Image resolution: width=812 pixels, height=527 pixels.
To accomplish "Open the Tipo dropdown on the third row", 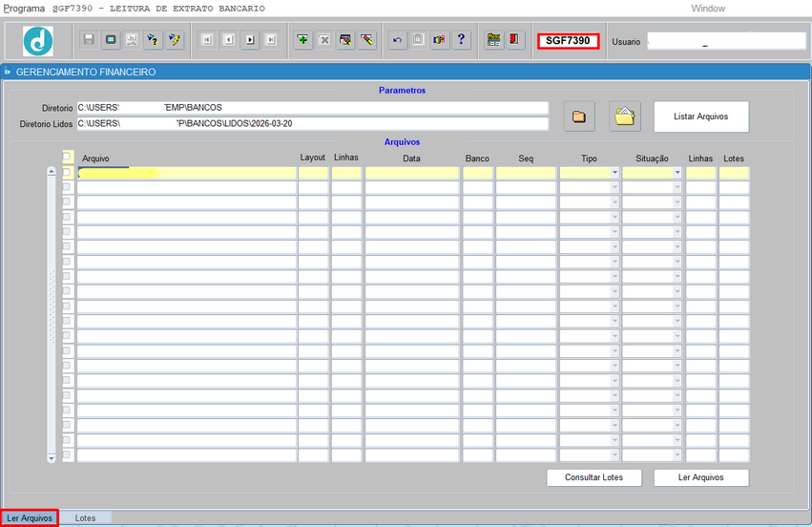I will tap(614, 202).
